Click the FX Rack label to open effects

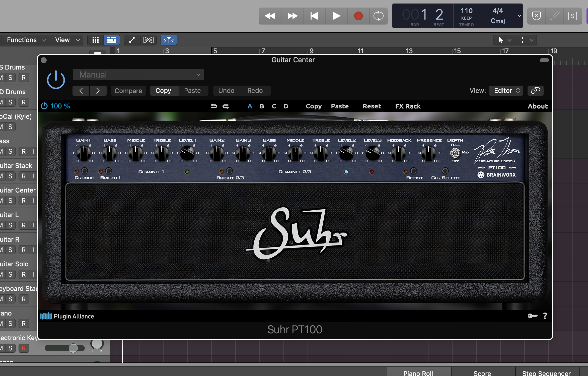pyautogui.click(x=408, y=105)
